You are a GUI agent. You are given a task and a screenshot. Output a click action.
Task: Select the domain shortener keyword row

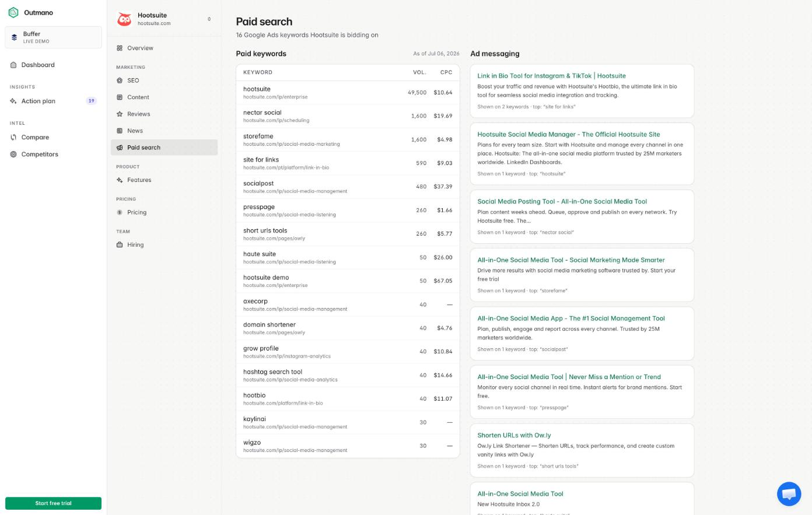click(x=348, y=328)
